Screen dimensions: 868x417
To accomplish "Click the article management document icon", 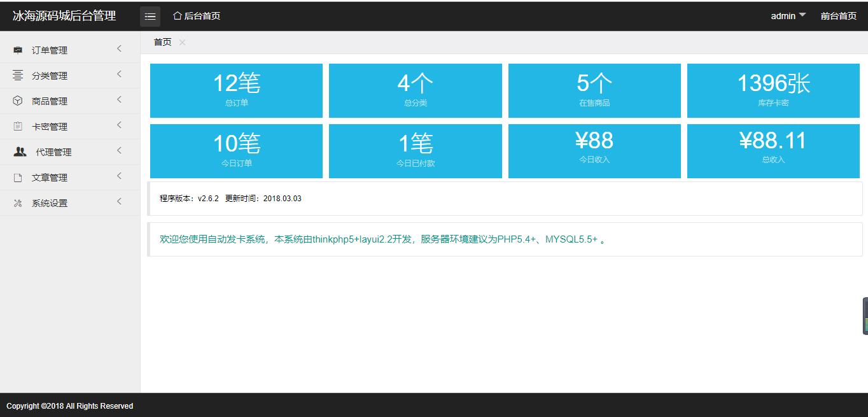I will (x=18, y=178).
